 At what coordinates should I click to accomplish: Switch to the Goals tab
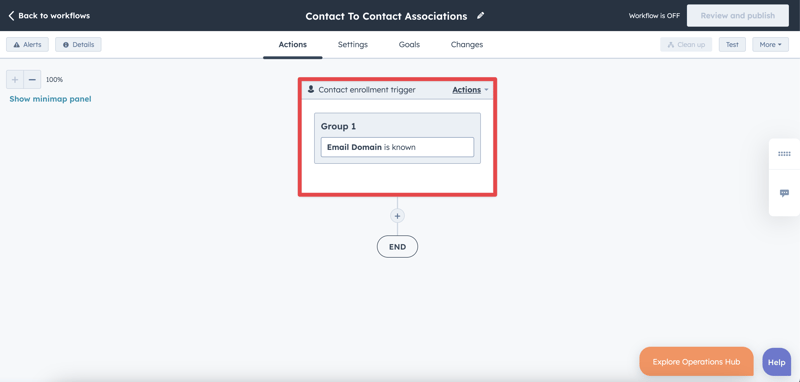click(x=409, y=44)
